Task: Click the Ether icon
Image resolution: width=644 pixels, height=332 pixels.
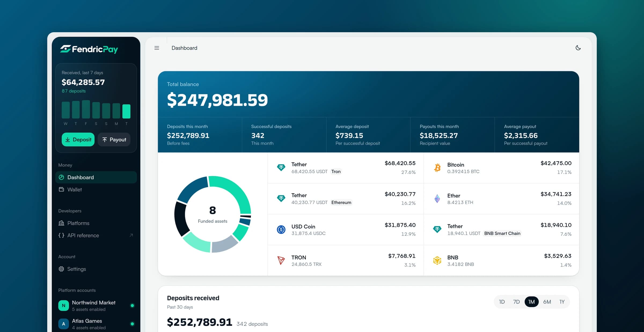Action: [x=437, y=199]
